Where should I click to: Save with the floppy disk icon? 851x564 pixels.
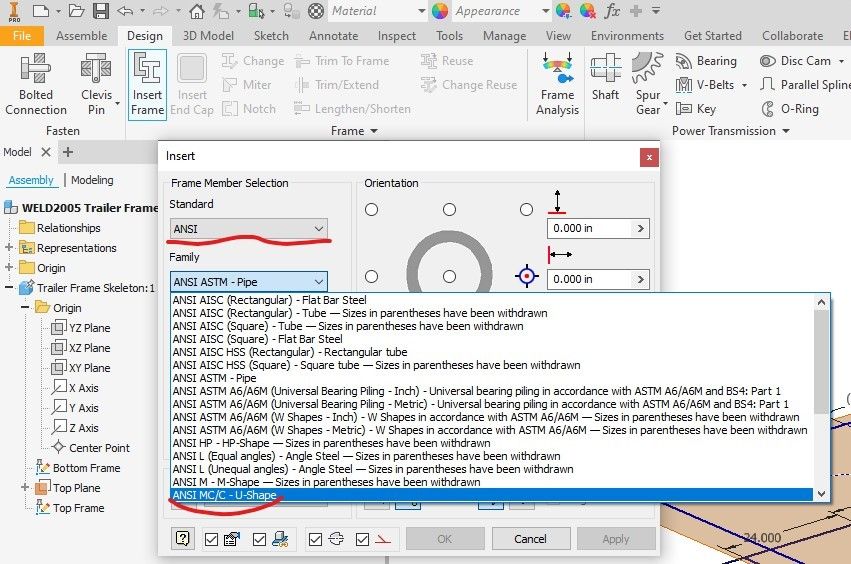100,10
